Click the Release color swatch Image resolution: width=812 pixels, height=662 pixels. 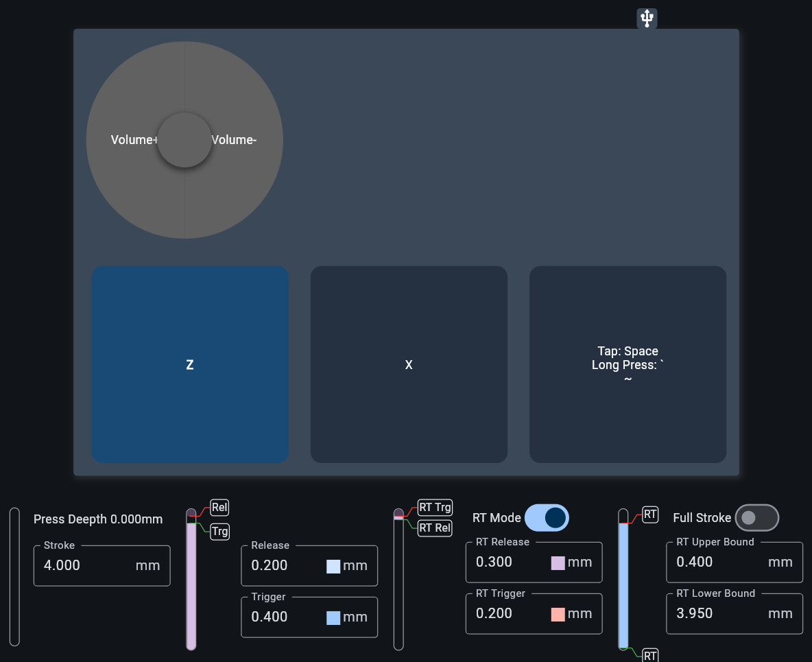(x=333, y=567)
